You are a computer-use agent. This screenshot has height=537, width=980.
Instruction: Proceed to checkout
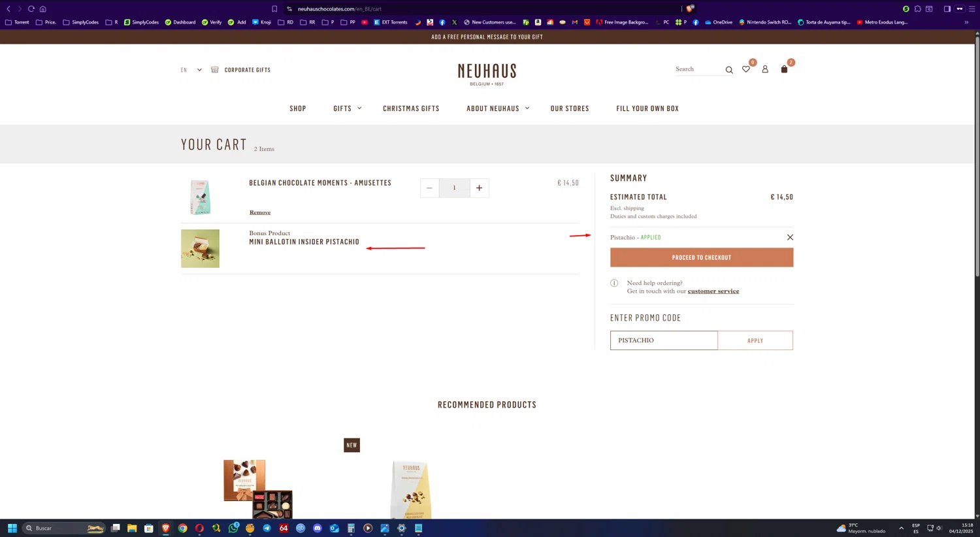point(702,257)
